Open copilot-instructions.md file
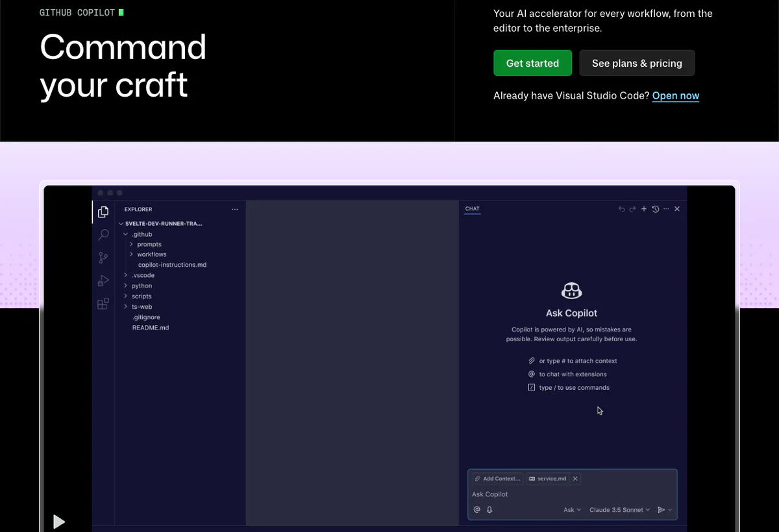 [172, 265]
